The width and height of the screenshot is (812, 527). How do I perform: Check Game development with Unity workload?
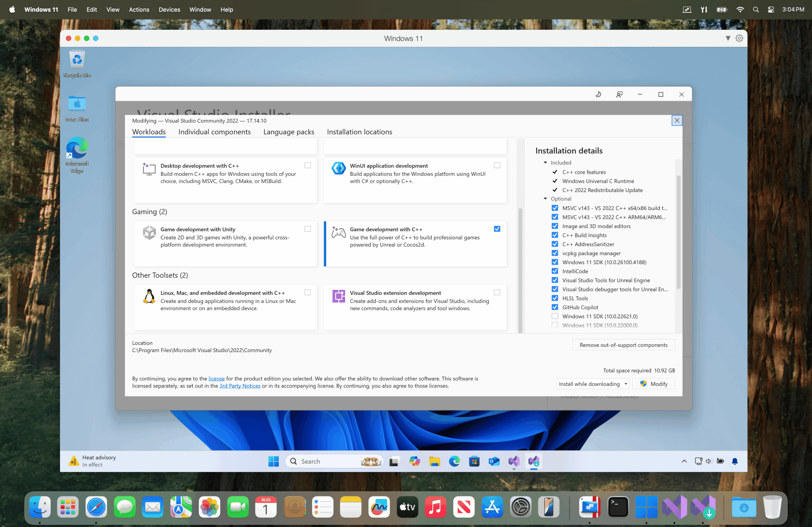click(308, 229)
